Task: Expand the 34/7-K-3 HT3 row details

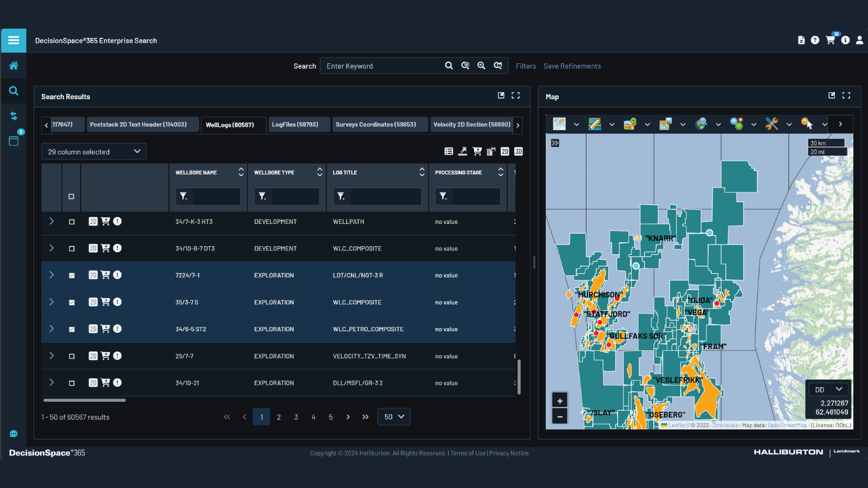Action: point(52,221)
